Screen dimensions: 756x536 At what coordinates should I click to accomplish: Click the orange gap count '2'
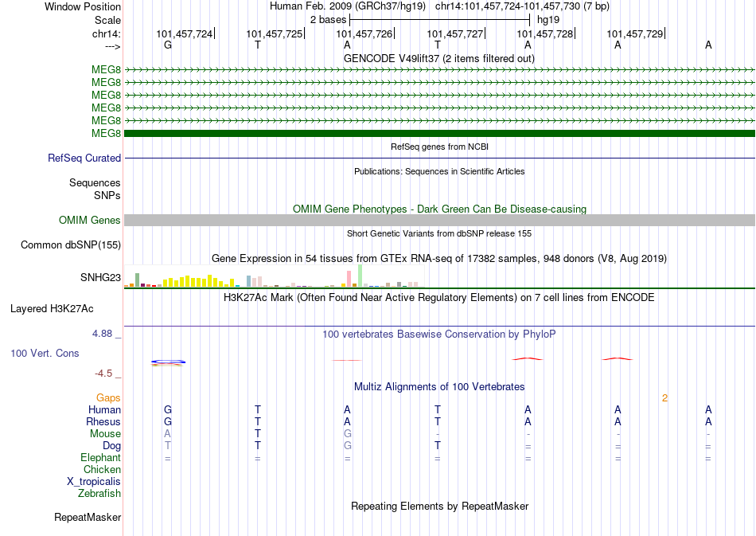coord(664,398)
